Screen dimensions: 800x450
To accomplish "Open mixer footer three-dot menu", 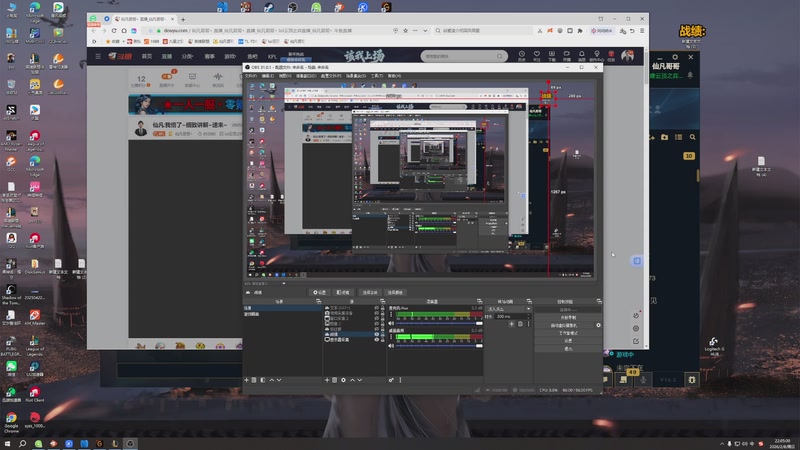I will (401, 380).
